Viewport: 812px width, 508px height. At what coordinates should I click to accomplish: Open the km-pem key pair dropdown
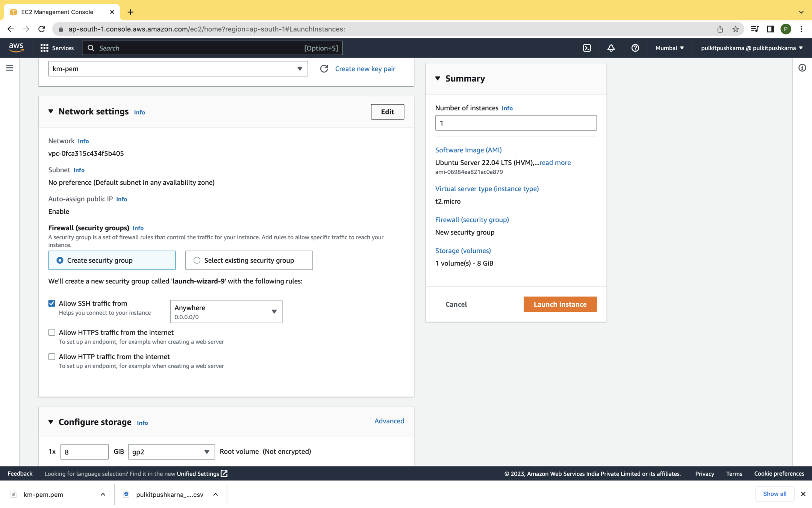178,69
